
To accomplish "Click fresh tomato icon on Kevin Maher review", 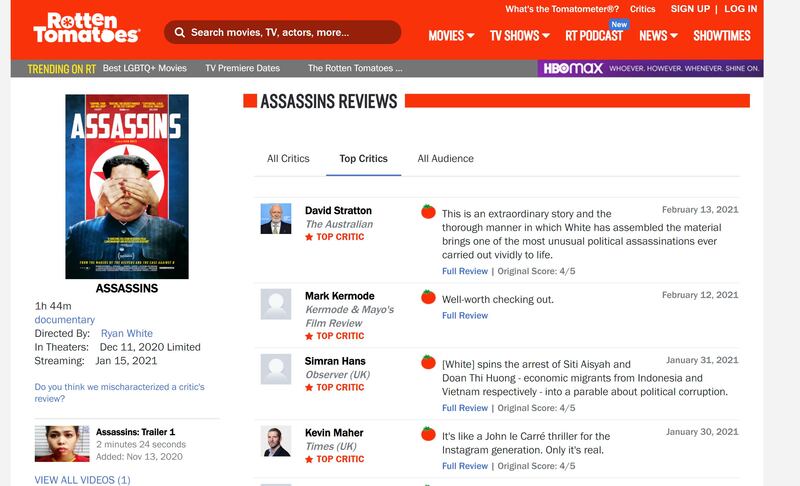I will pyautogui.click(x=428, y=433).
